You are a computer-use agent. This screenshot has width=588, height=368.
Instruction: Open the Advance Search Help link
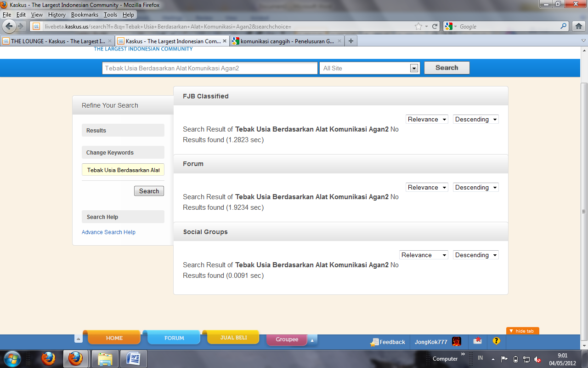point(108,232)
